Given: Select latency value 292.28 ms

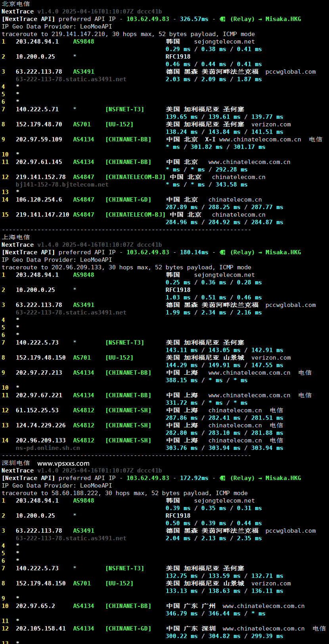Looking at the screenshot, I should pos(231,170).
